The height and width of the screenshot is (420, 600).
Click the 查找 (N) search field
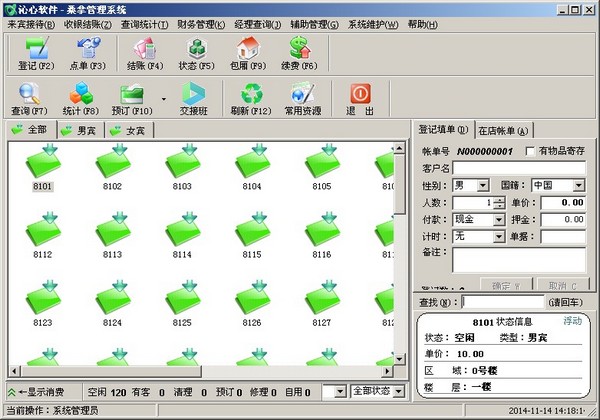point(503,302)
